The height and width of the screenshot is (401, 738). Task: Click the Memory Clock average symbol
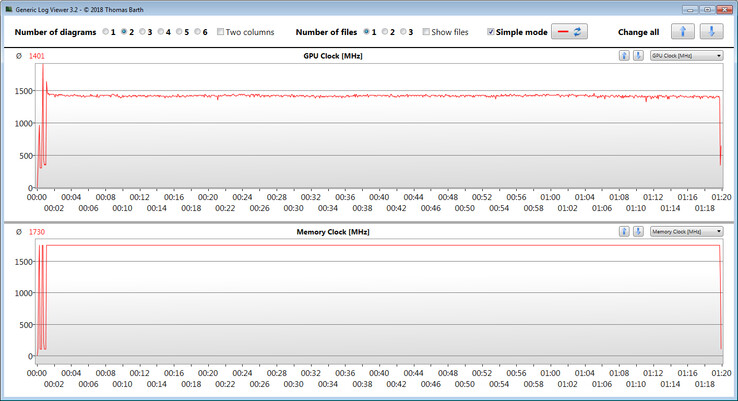pyautogui.click(x=18, y=232)
